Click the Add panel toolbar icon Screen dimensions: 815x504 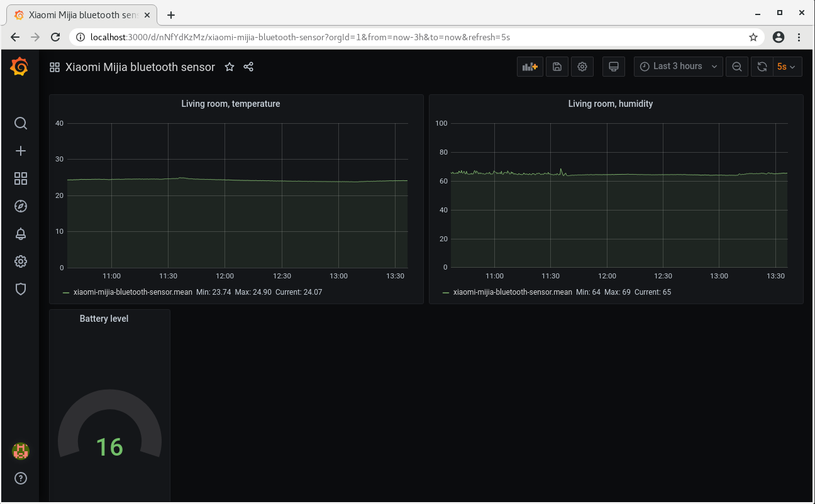530,67
